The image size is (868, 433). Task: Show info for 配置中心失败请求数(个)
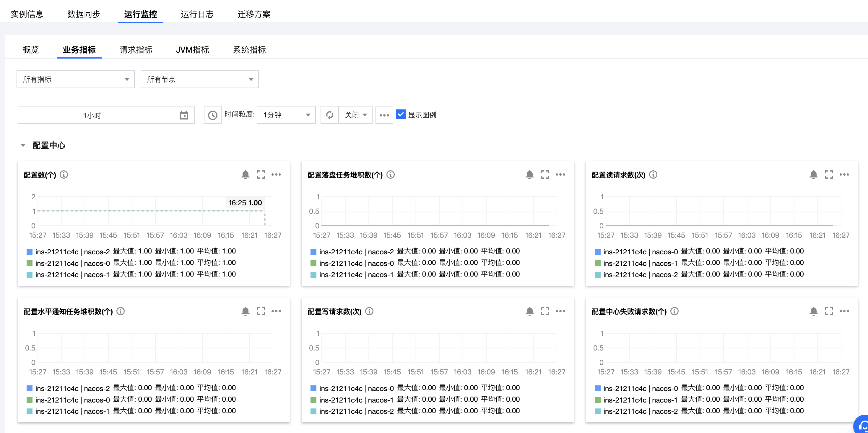pos(674,311)
